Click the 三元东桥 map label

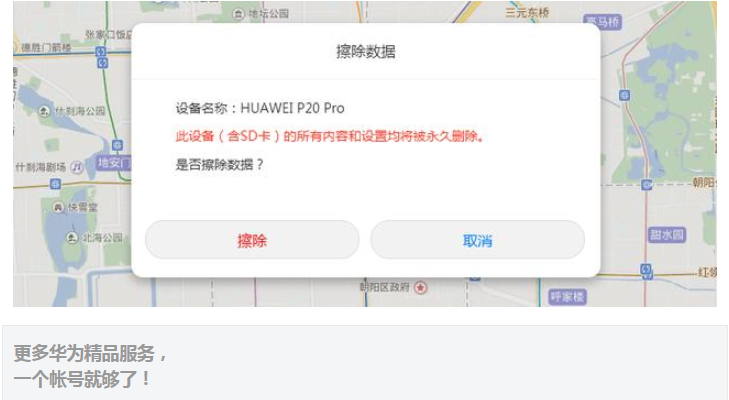pos(527,13)
